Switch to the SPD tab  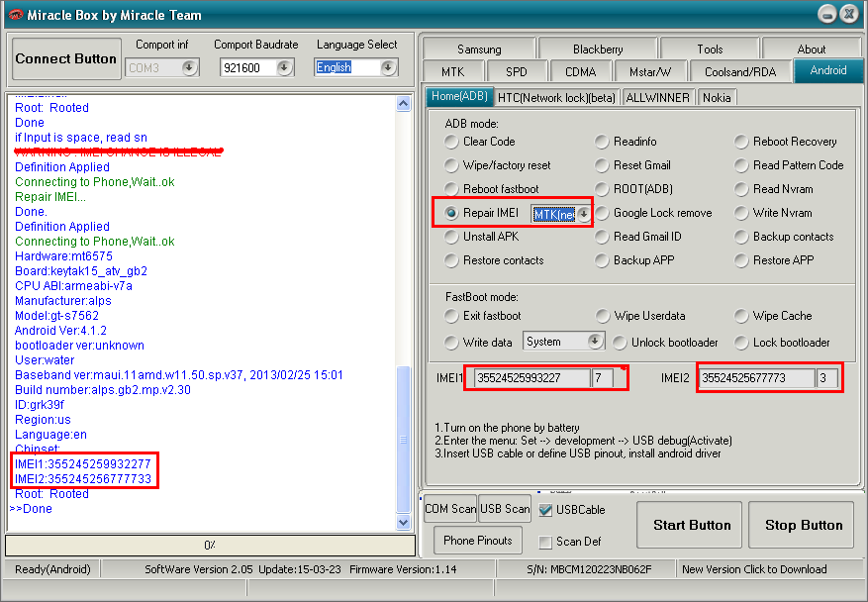(516, 71)
